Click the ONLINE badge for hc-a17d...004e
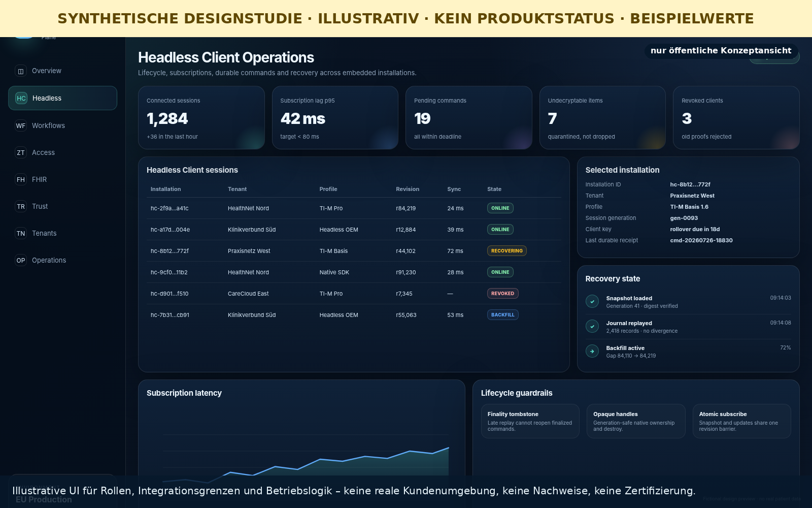Screen dimensions: 812x508 coord(500,230)
